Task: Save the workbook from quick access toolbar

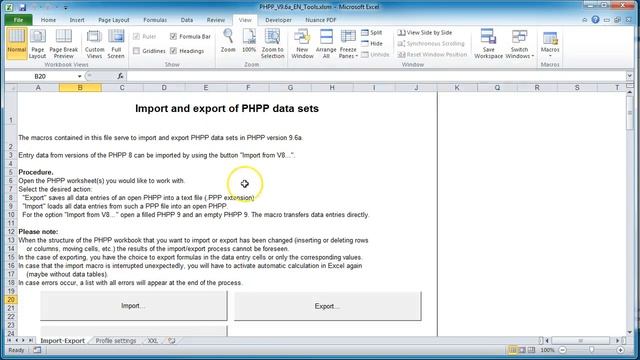Action: [23, 7]
